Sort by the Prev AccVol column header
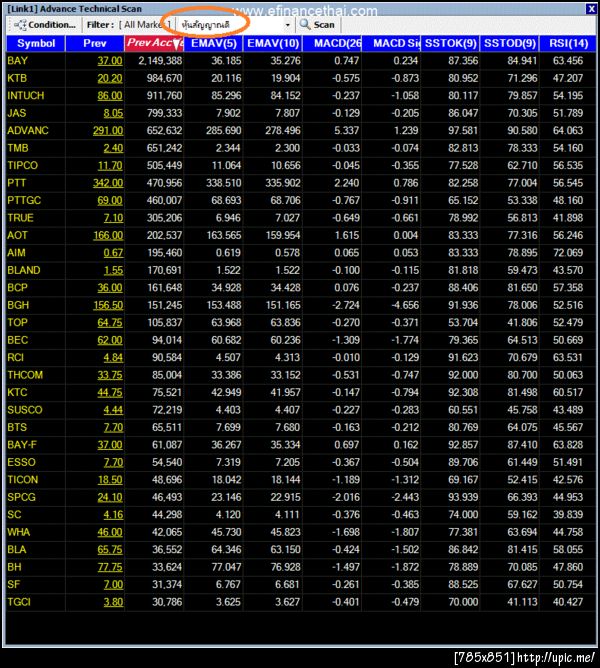 click(x=154, y=43)
